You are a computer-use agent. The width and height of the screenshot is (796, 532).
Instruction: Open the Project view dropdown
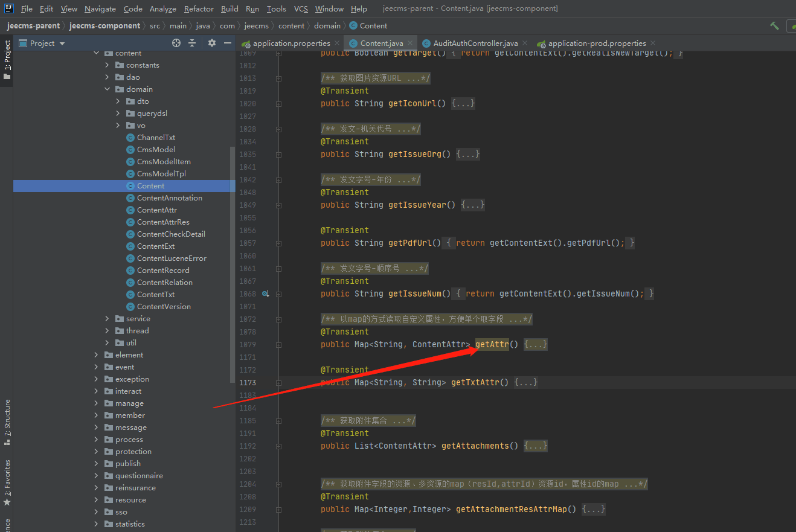62,43
